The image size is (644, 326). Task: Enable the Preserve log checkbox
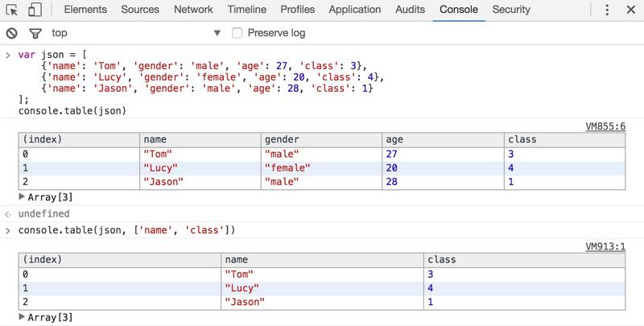[x=237, y=33]
